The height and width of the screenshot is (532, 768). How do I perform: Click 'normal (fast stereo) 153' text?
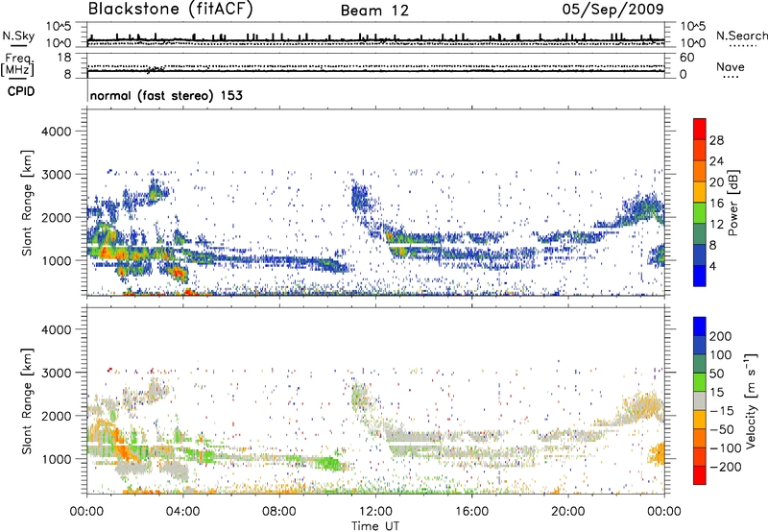click(166, 96)
